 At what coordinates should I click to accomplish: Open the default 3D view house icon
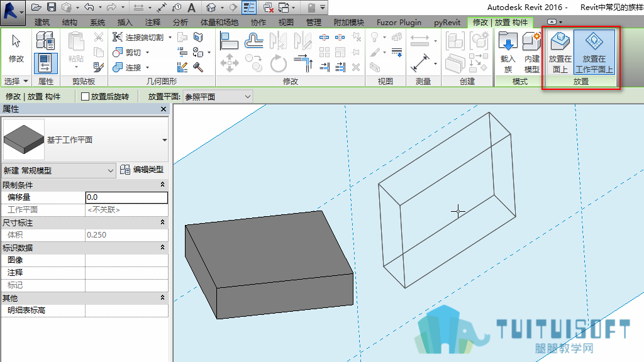tap(211, 8)
